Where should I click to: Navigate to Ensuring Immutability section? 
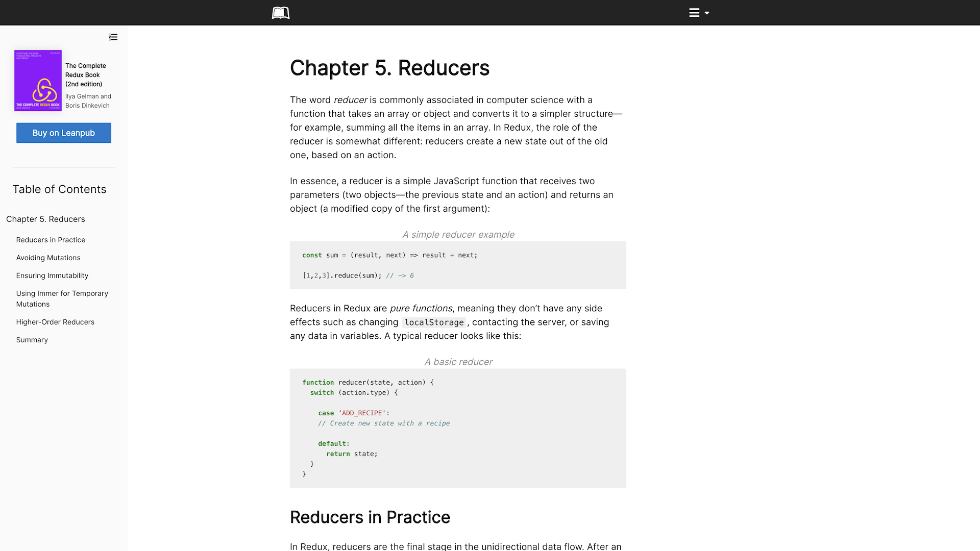tap(53, 275)
